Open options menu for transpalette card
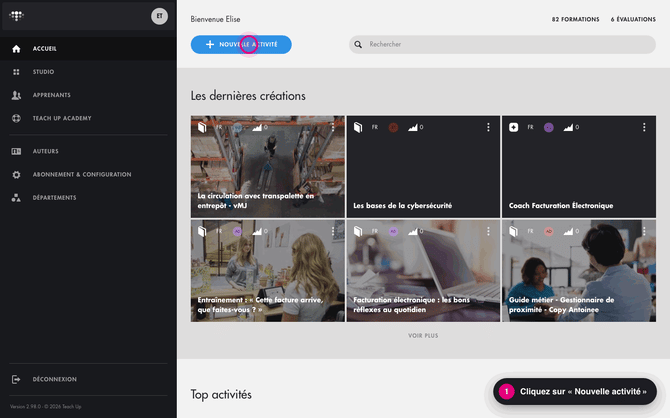 coord(333,127)
